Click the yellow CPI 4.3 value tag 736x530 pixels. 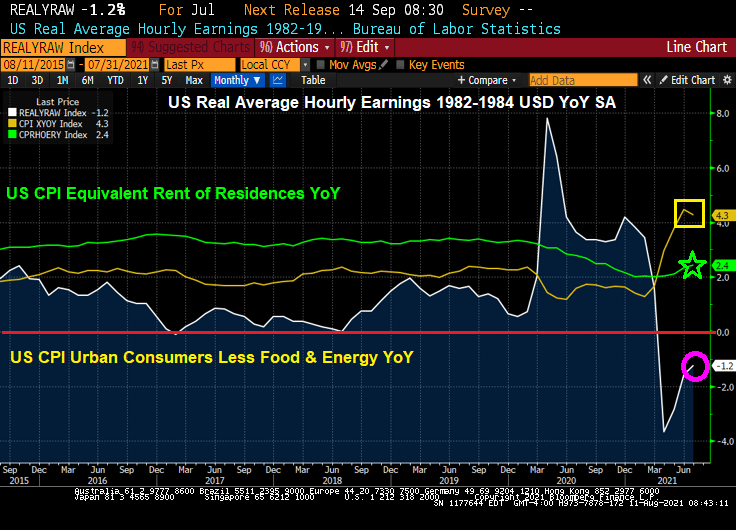pyautogui.click(x=724, y=215)
